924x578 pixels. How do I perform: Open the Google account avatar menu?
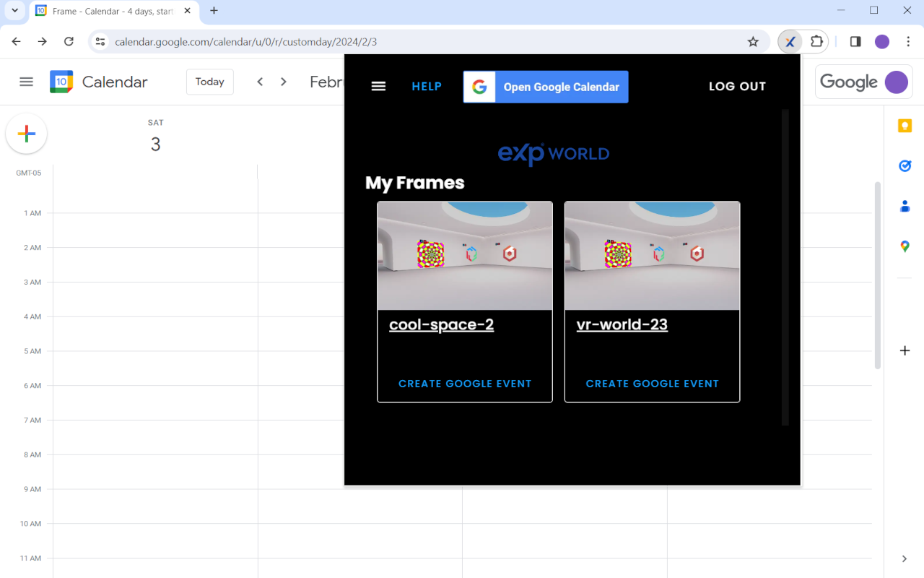897,82
